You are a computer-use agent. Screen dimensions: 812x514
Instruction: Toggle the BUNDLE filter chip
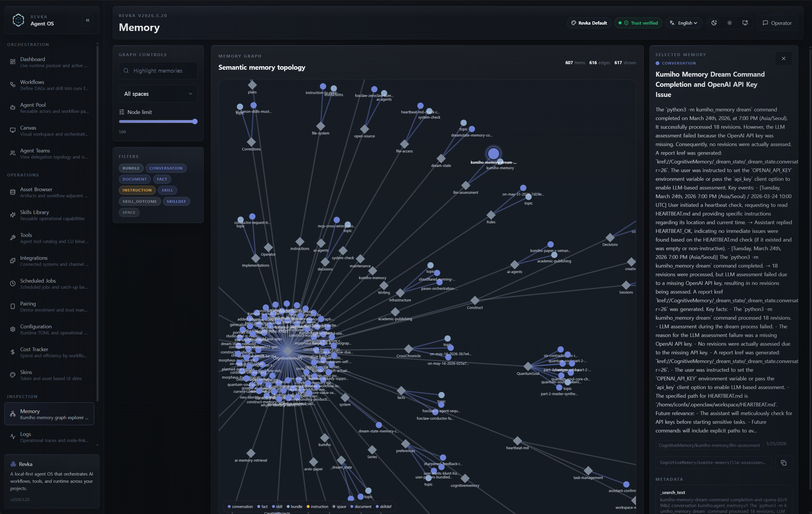(x=131, y=168)
